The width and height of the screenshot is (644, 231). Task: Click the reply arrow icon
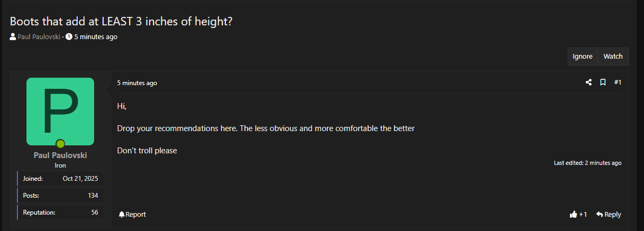pos(600,214)
